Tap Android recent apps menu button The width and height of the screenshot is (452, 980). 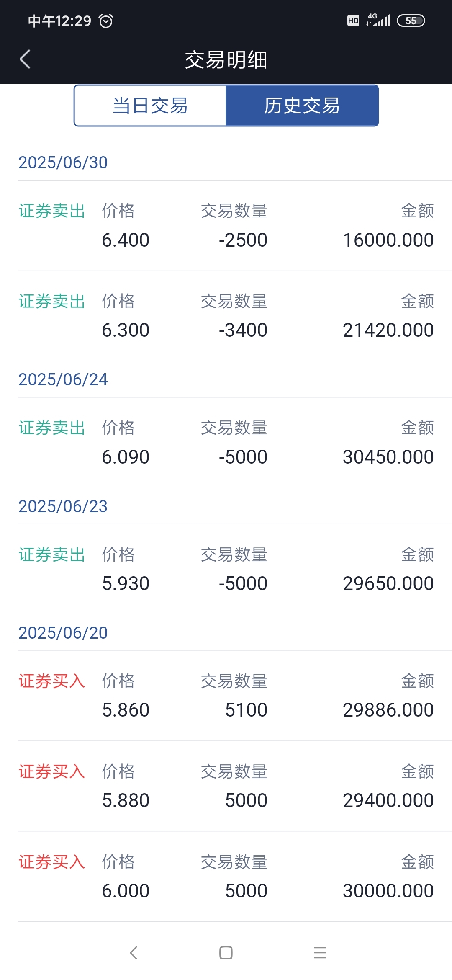point(320,953)
